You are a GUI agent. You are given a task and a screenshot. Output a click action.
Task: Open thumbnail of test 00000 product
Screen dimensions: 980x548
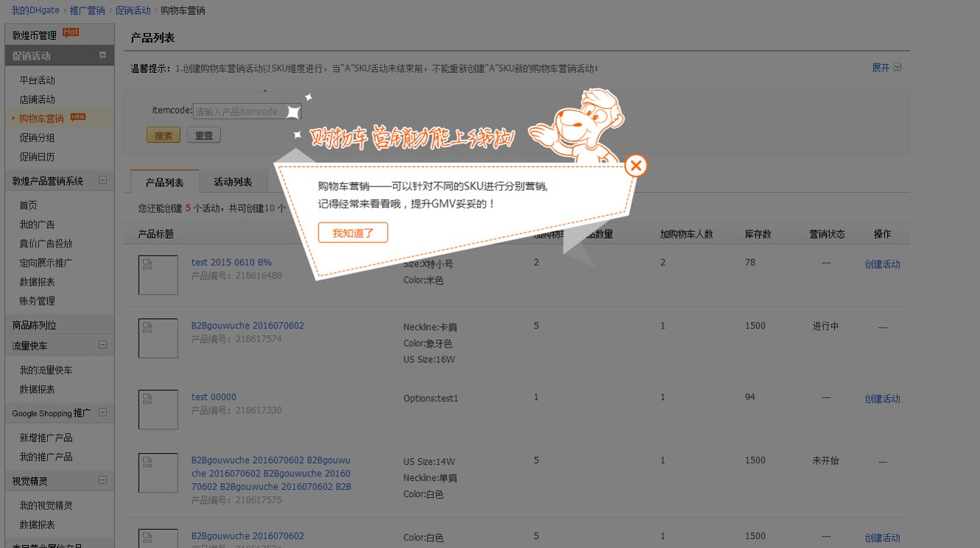[158, 410]
